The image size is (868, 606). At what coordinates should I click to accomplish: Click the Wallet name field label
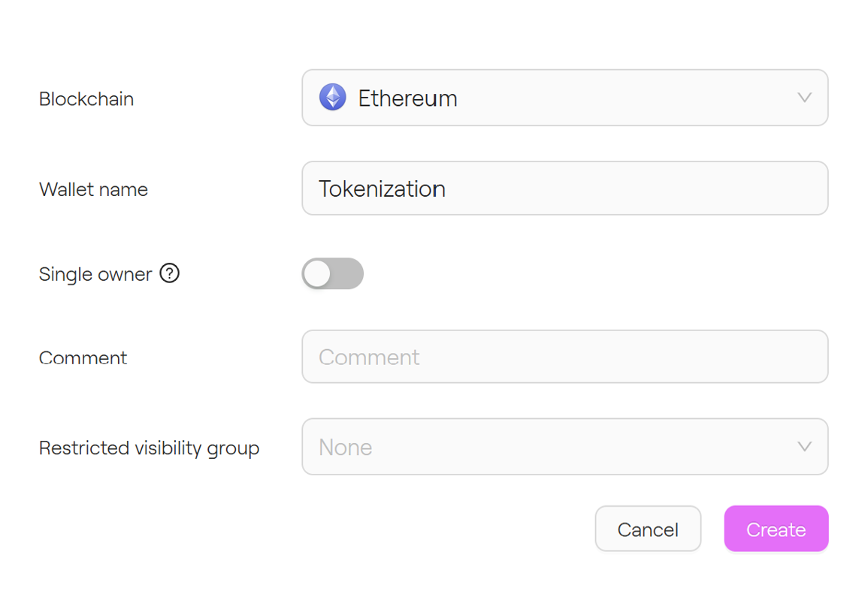[x=93, y=189]
